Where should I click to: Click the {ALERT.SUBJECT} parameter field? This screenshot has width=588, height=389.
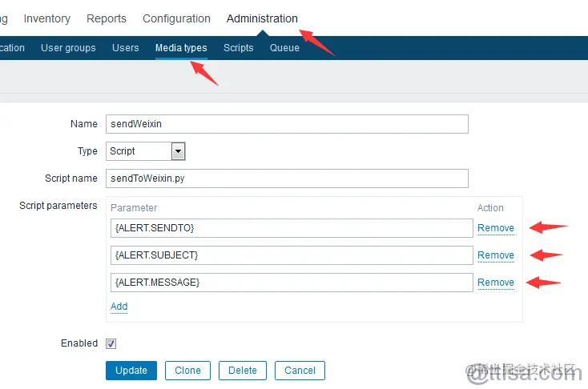[x=292, y=255]
